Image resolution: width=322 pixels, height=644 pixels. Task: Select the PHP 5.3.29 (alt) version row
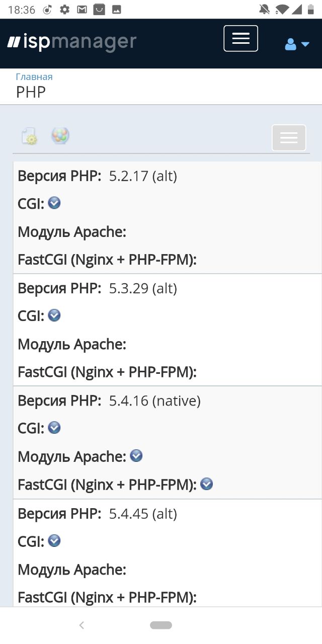coord(167,330)
